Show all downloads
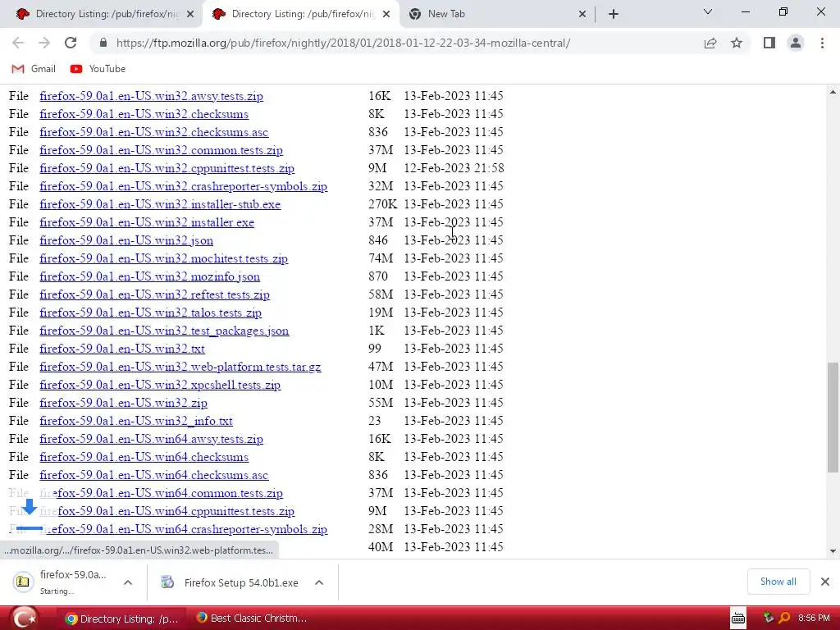This screenshot has width=840, height=630. tap(778, 582)
